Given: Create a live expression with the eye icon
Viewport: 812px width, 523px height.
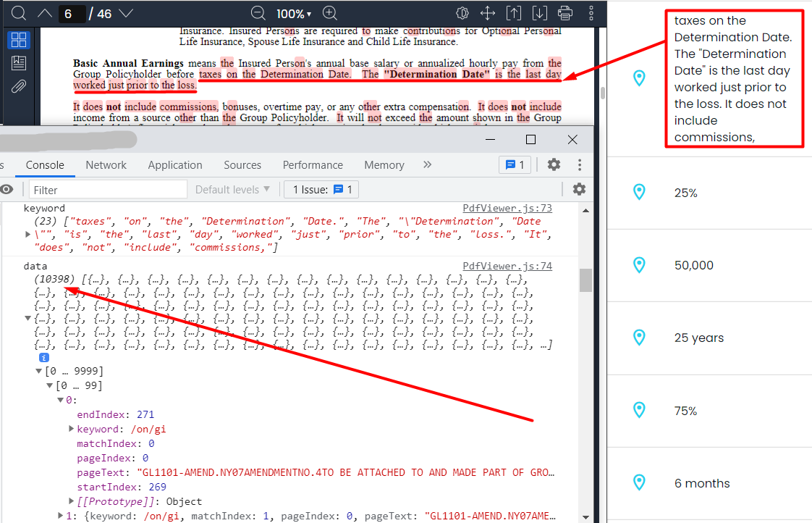Looking at the screenshot, I should click(x=7, y=189).
